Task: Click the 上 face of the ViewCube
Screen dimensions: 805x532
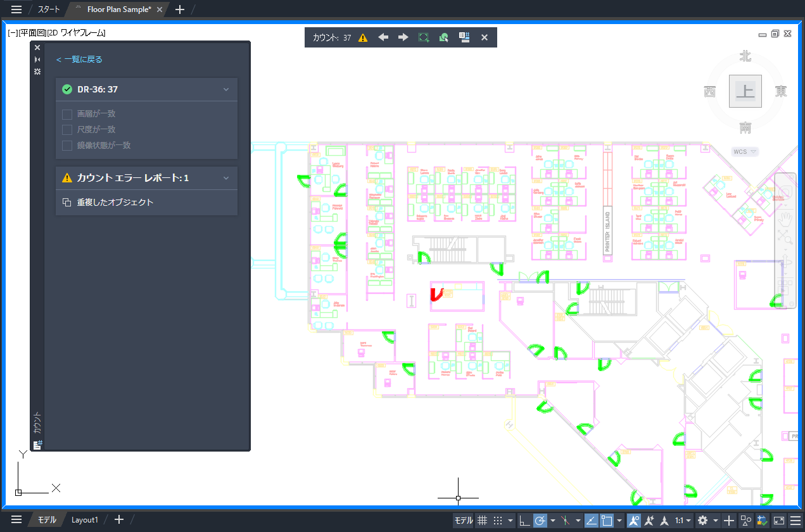Action: [745, 91]
